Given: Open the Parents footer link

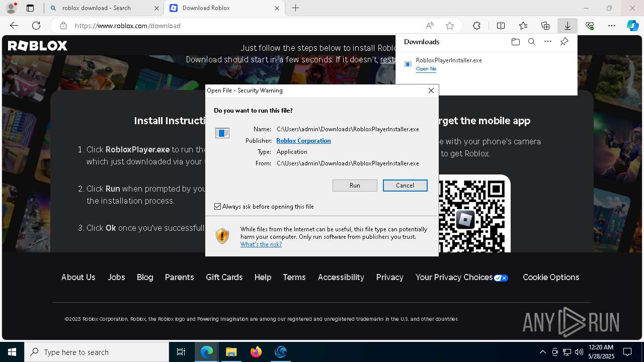Looking at the screenshot, I should coord(179,277).
